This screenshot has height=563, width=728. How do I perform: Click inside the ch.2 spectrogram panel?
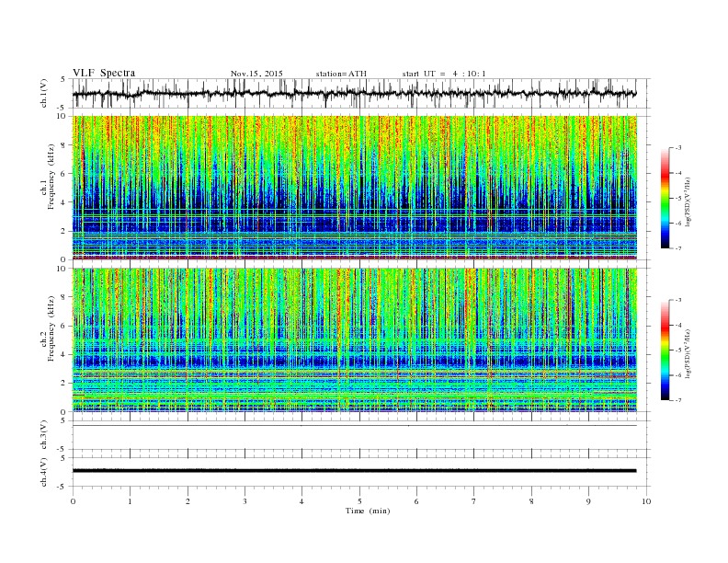[354, 340]
